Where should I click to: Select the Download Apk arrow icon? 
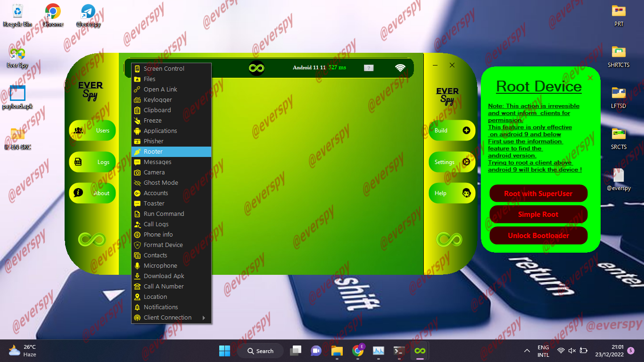[137, 276]
